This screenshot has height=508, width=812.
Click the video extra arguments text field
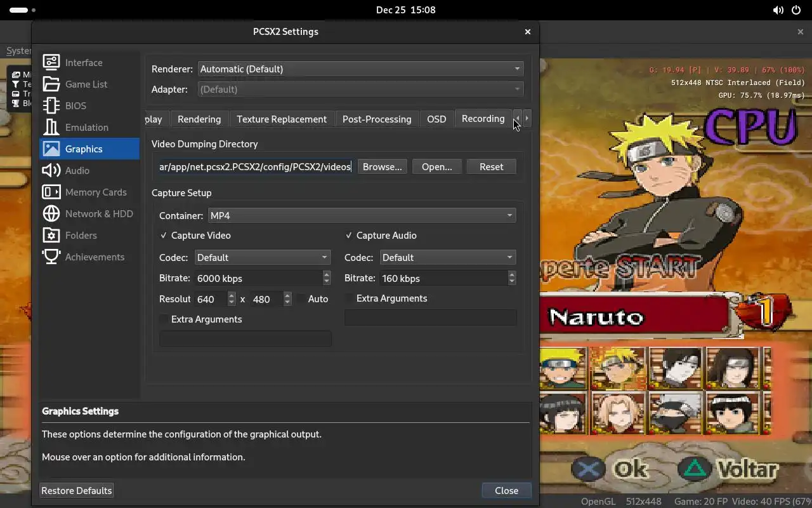pos(246,338)
